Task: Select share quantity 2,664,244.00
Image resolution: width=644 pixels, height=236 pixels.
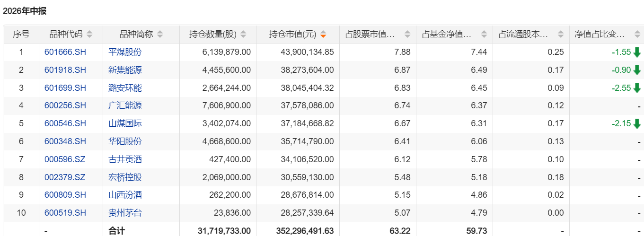Action: tap(226, 88)
